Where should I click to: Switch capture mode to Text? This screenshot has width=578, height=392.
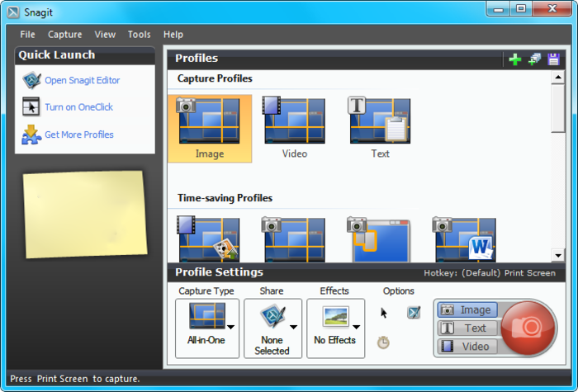pos(467,328)
